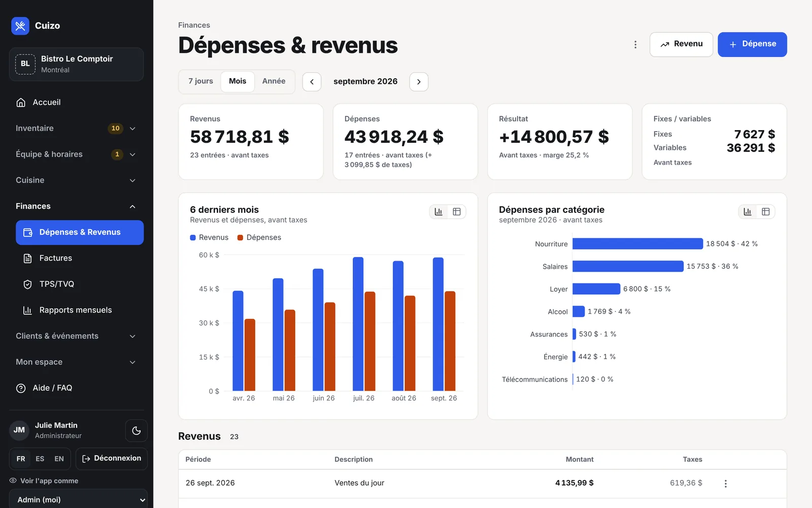Click the sept. 26 blue Revenus bar

(438, 324)
